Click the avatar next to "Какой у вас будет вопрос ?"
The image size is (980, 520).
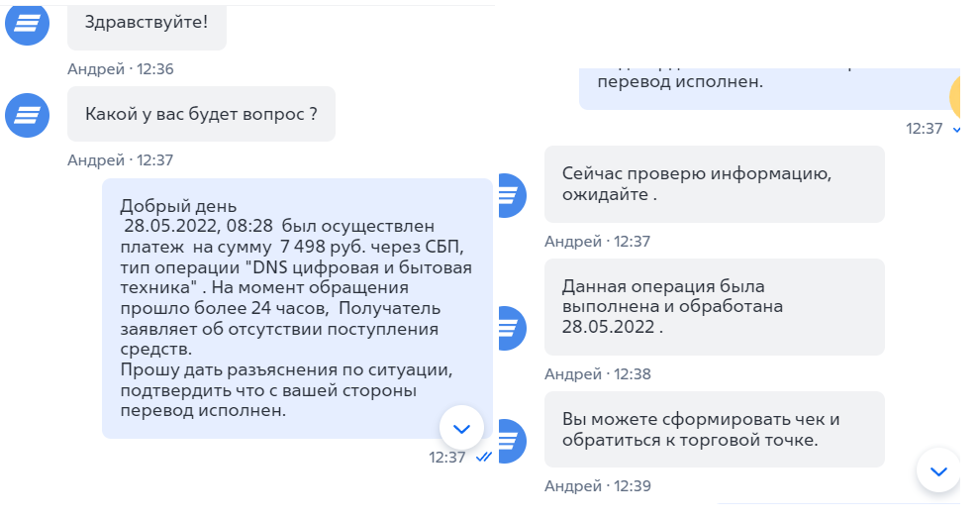tap(28, 116)
